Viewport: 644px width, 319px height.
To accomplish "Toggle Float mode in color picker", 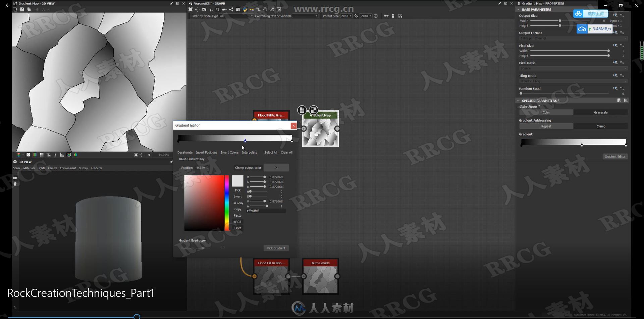I will pyautogui.click(x=238, y=228).
